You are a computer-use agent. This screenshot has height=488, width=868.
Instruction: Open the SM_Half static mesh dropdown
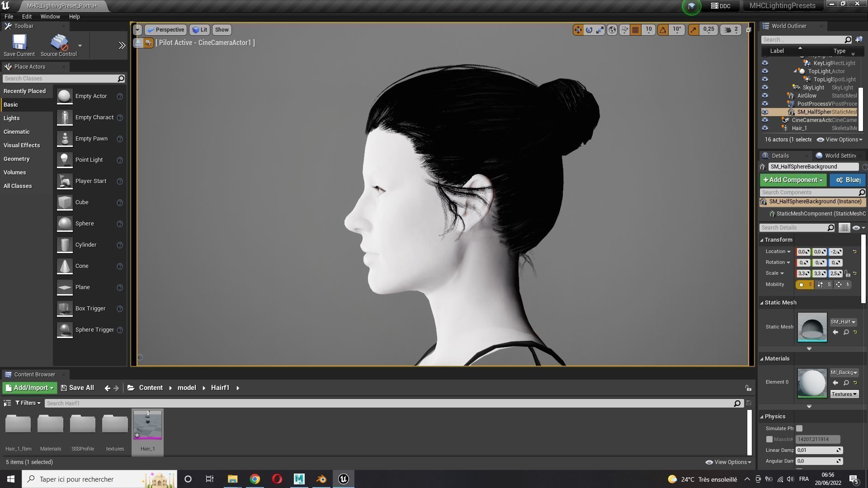(x=843, y=322)
